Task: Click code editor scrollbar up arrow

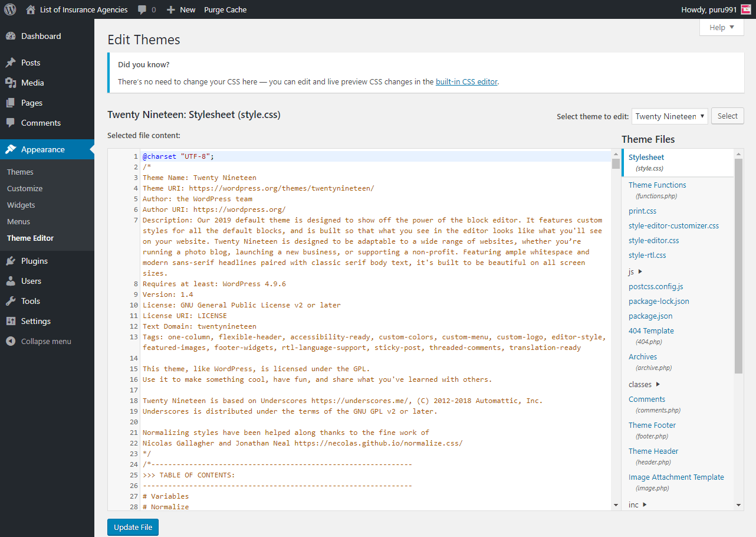Action: [616, 154]
